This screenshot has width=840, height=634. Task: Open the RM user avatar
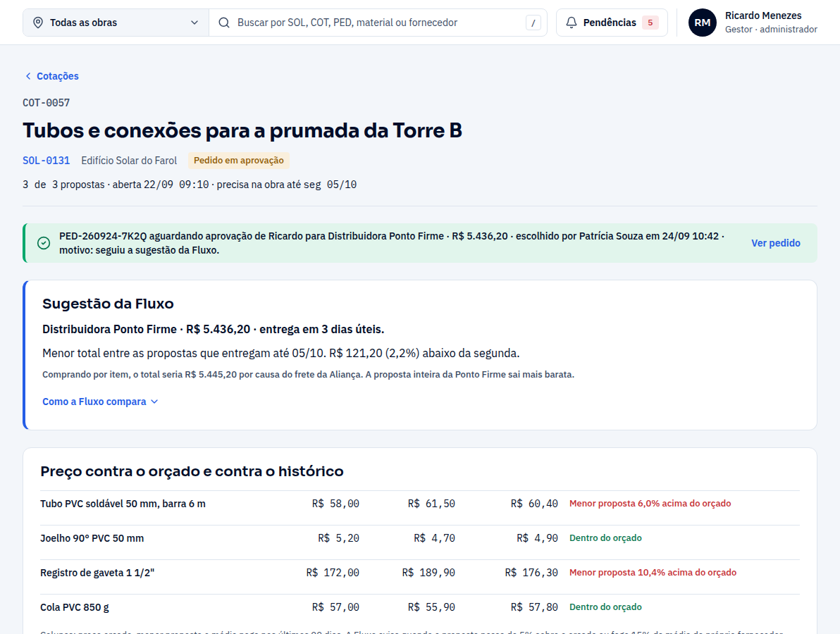pyautogui.click(x=703, y=23)
